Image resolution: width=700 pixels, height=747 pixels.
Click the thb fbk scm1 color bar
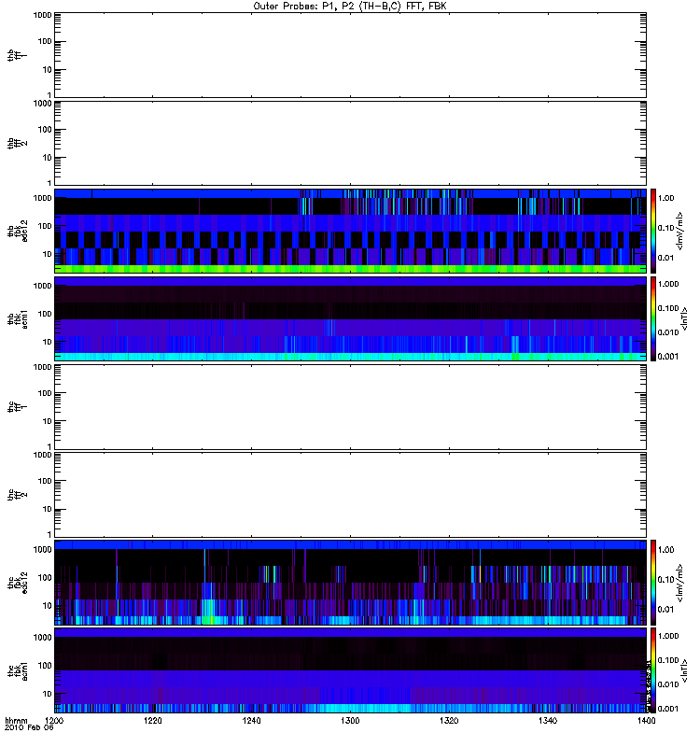653,318
